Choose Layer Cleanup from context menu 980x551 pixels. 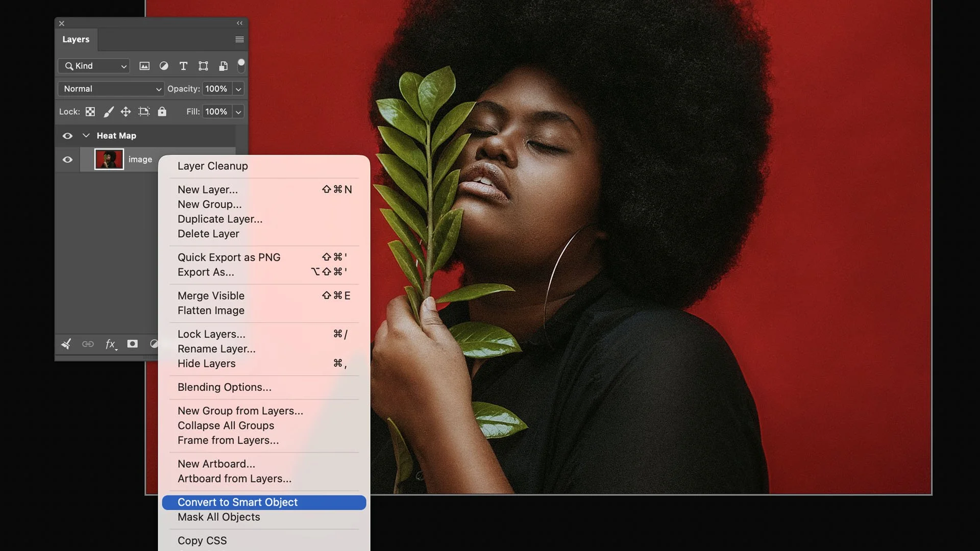(213, 166)
